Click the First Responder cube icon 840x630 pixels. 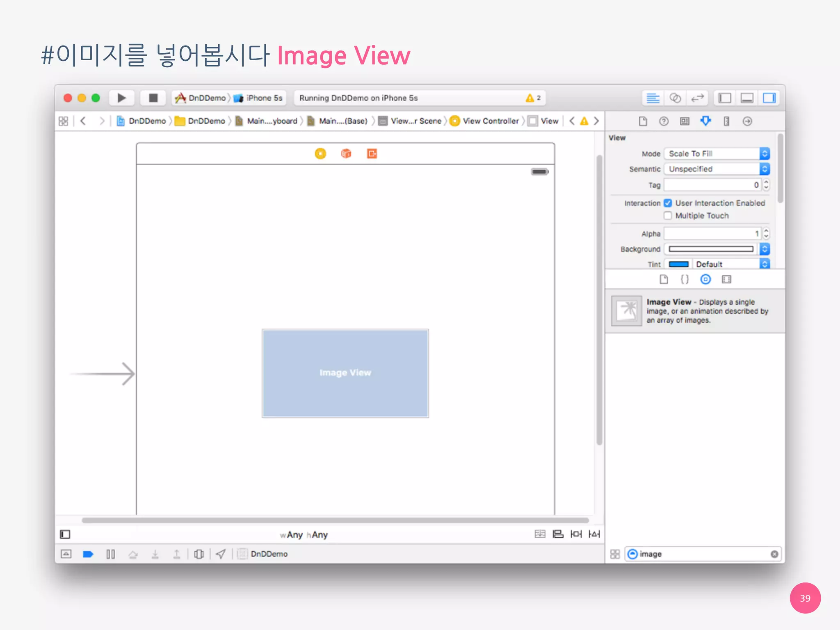[346, 153]
